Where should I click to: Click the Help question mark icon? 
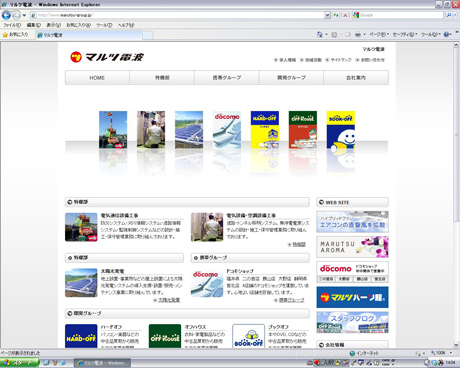[x=446, y=34]
